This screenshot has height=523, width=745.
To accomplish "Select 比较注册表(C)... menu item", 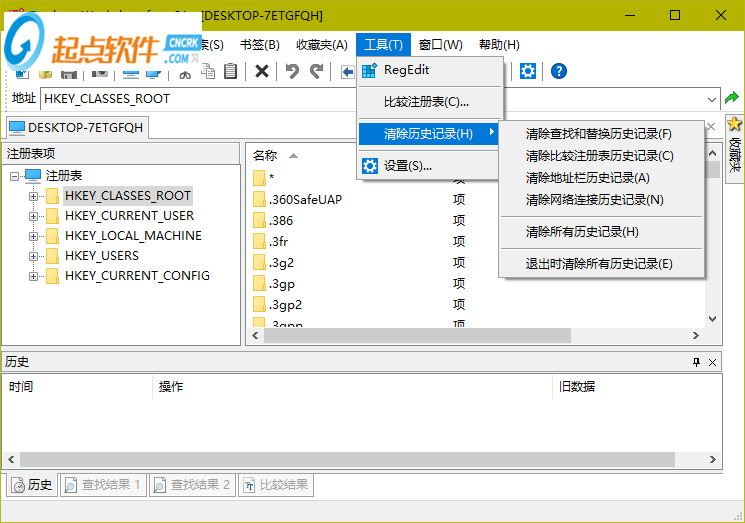I will pos(430,102).
